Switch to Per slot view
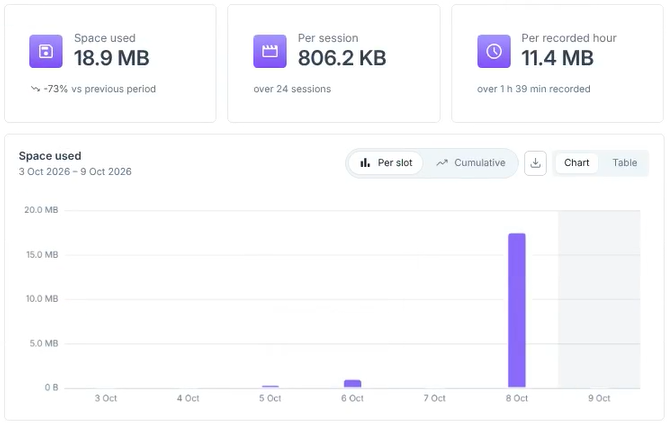 (x=386, y=163)
